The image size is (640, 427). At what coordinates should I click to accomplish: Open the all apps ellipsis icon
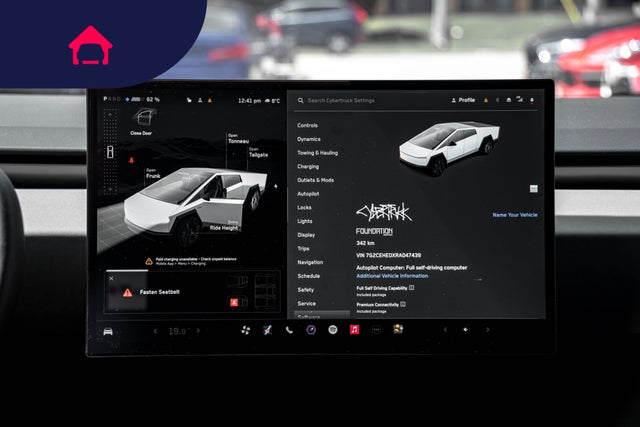coord(376,329)
